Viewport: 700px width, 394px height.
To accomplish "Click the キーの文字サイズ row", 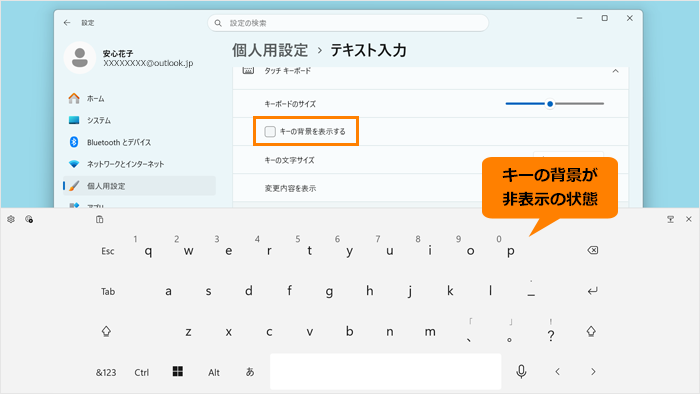I will pyautogui.click(x=430, y=160).
